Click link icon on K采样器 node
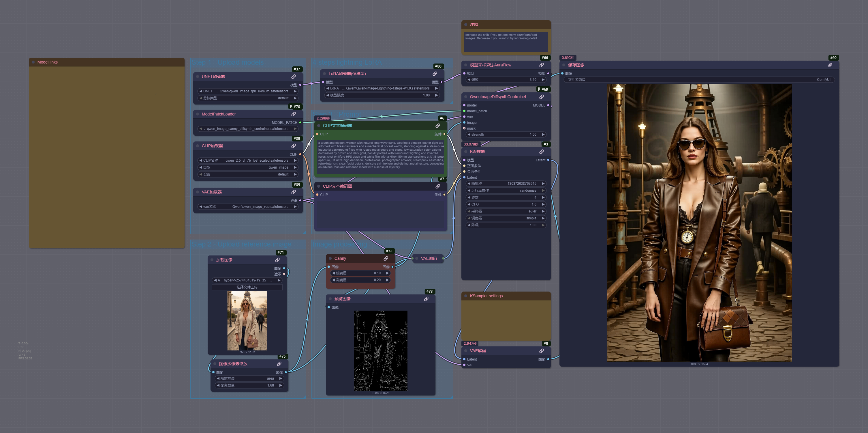868x433 pixels. point(542,152)
